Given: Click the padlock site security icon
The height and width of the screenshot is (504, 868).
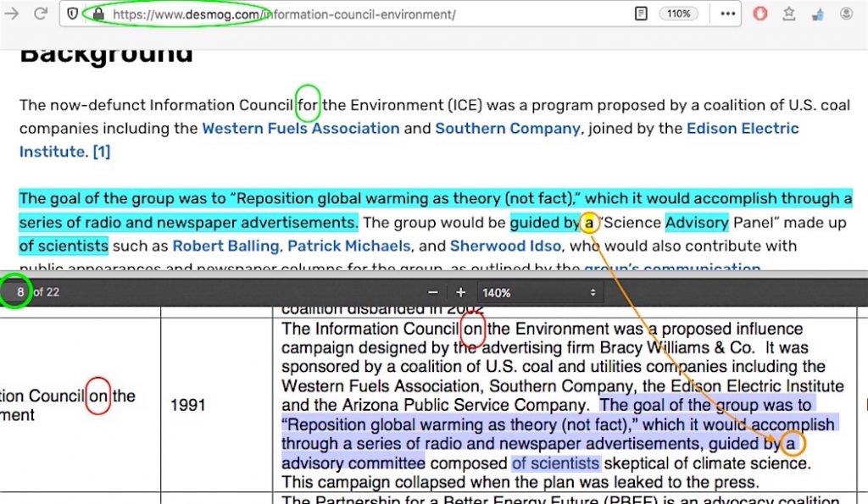Looking at the screenshot, I should (97, 14).
